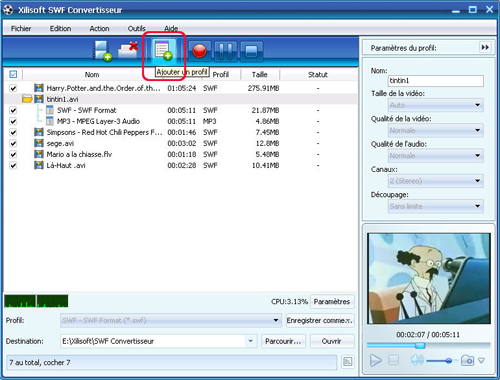Click the stop button under preview
Screen dimensions: 500x380
pos(394,360)
